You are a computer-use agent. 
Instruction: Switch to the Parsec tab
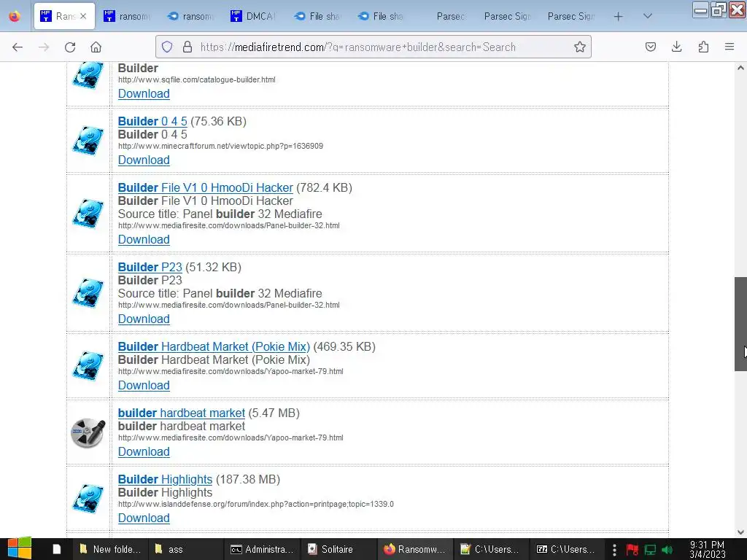tap(446, 16)
